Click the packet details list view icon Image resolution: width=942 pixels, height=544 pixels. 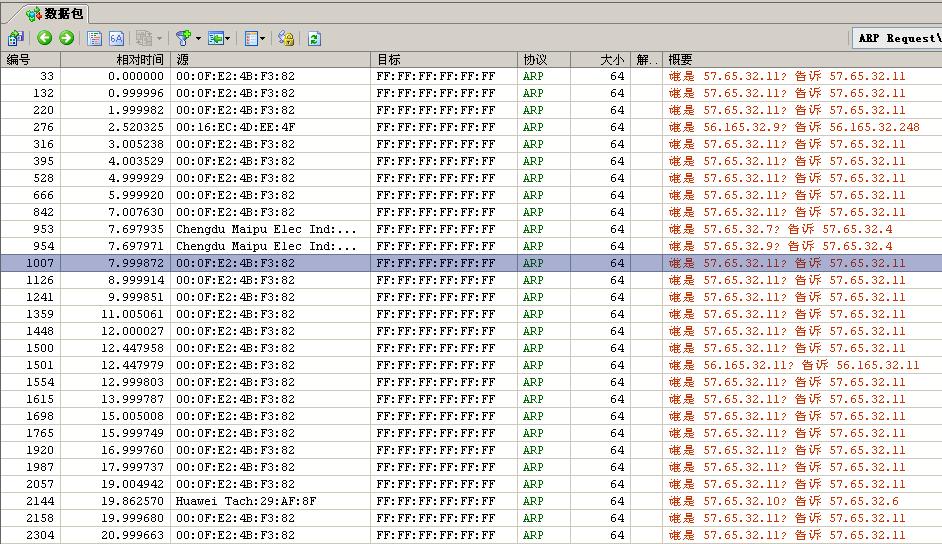(95, 38)
